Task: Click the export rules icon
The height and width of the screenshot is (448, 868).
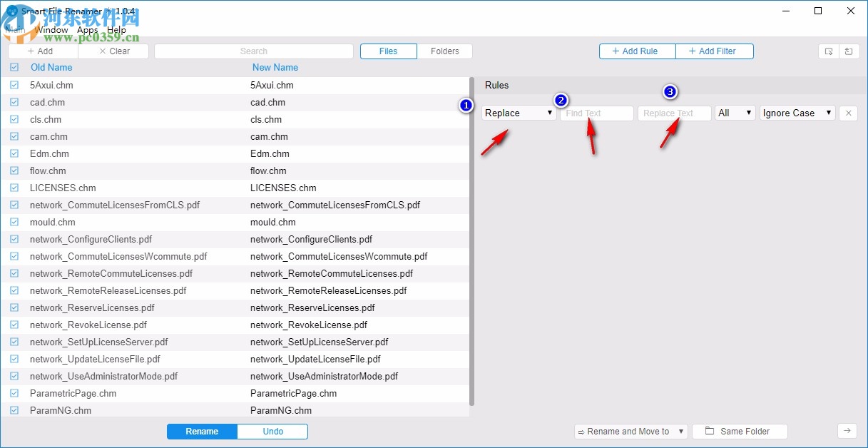Action: click(x=828, y=51)
